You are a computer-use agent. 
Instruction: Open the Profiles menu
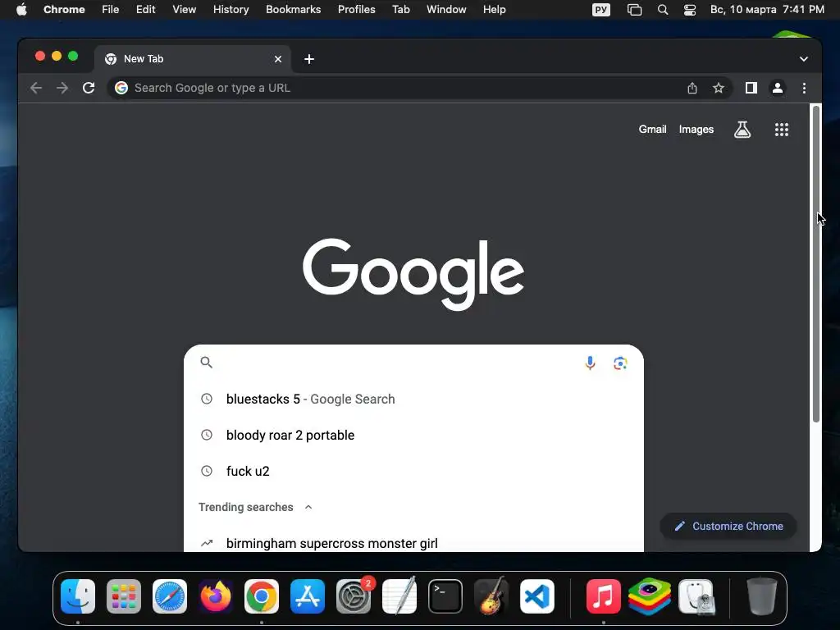click(356, 10)
